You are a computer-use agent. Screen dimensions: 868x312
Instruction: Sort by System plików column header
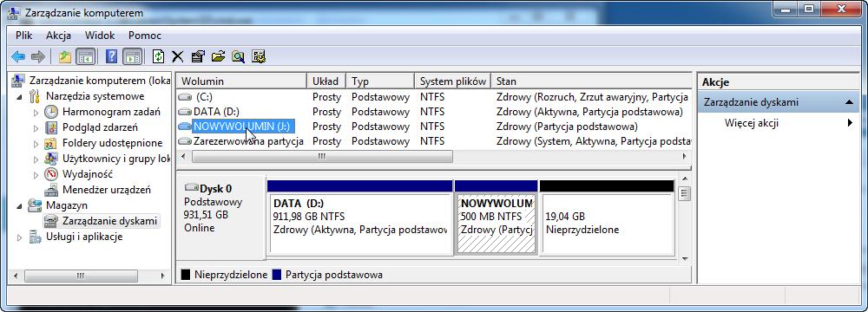452,81
